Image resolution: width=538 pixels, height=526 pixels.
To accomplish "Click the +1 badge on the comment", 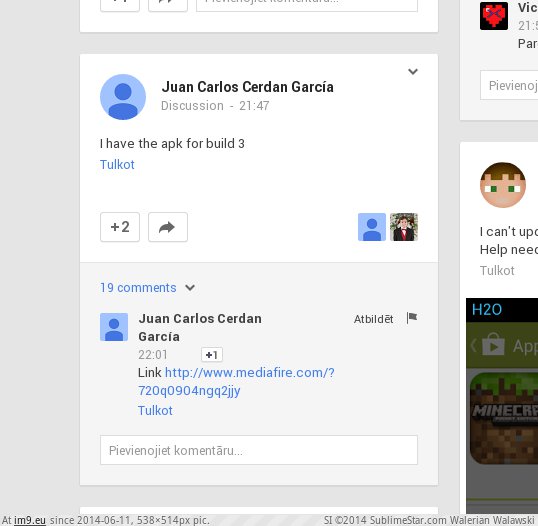I will pyautogui.click(x=212, y=355).
